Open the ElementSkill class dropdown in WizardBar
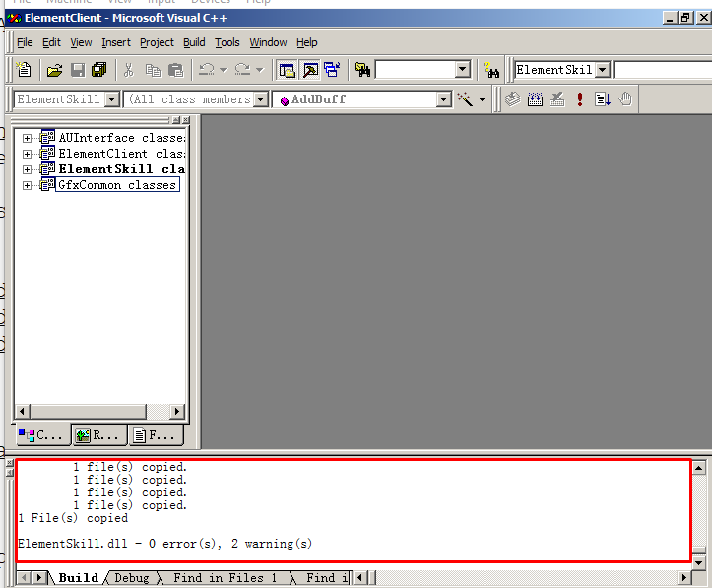The height and width of the screenshot is (588, 712). click(111, 98)
